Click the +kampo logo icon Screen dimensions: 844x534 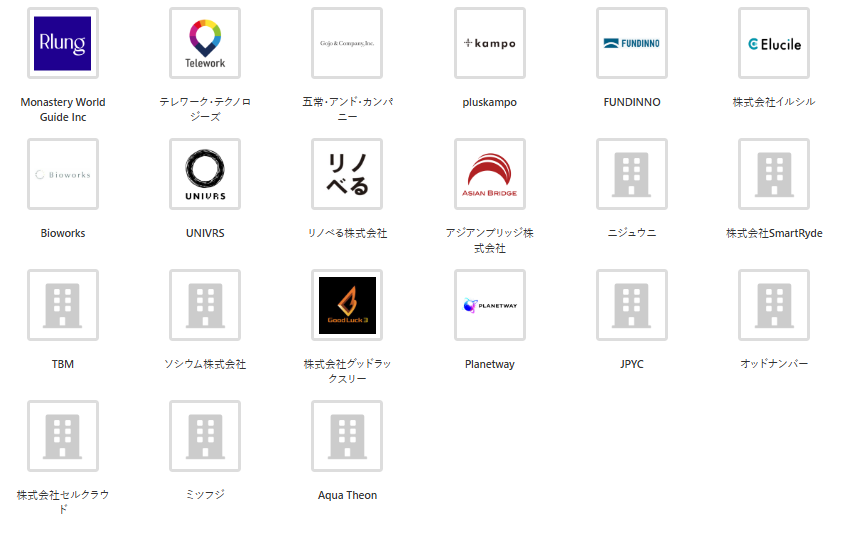click(x=490, y=43)
